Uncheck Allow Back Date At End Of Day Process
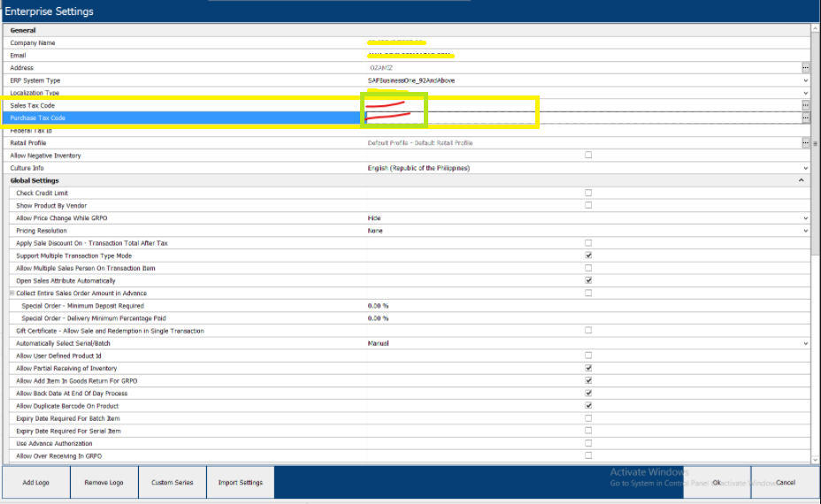Viewport: 821px width, 504px height. [x=588, y=393]
